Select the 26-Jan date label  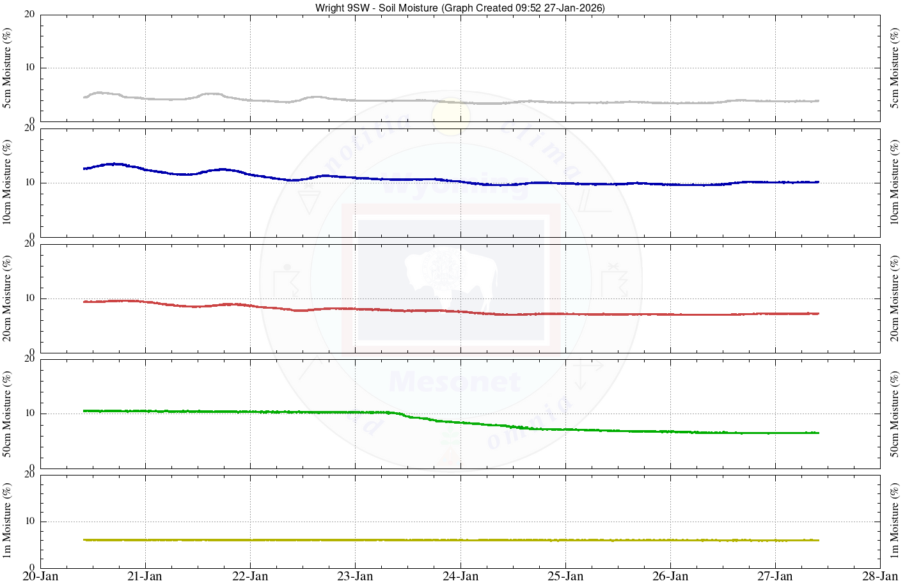click(x=670, y=576)
